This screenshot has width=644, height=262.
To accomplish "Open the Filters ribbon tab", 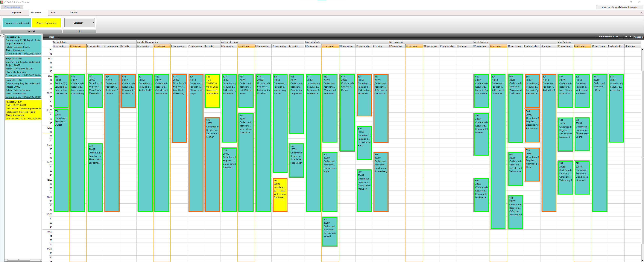I will coord(54,13).
